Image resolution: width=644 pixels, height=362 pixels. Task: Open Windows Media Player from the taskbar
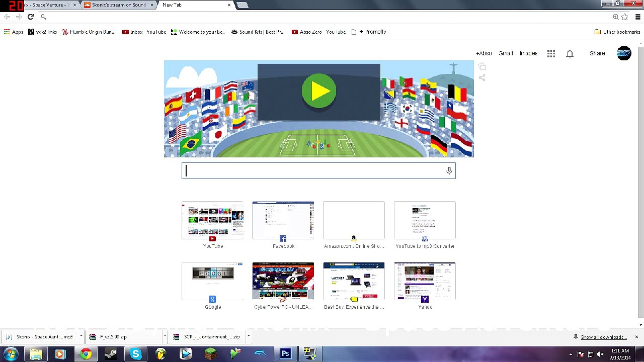point(60,354)
